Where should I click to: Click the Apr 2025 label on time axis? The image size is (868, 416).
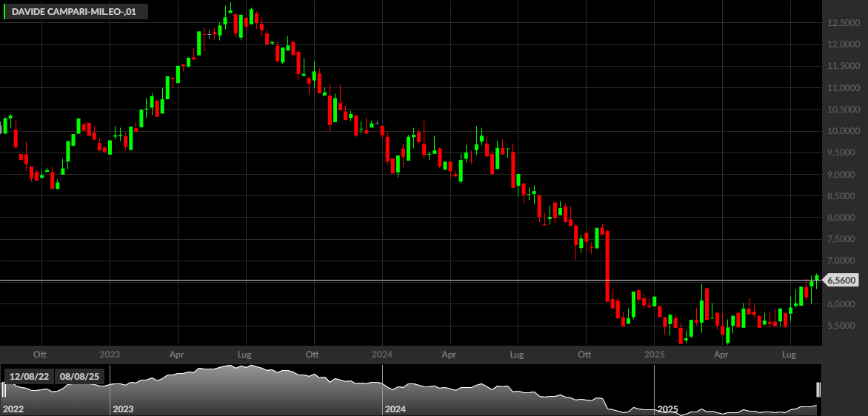(721, 353)
